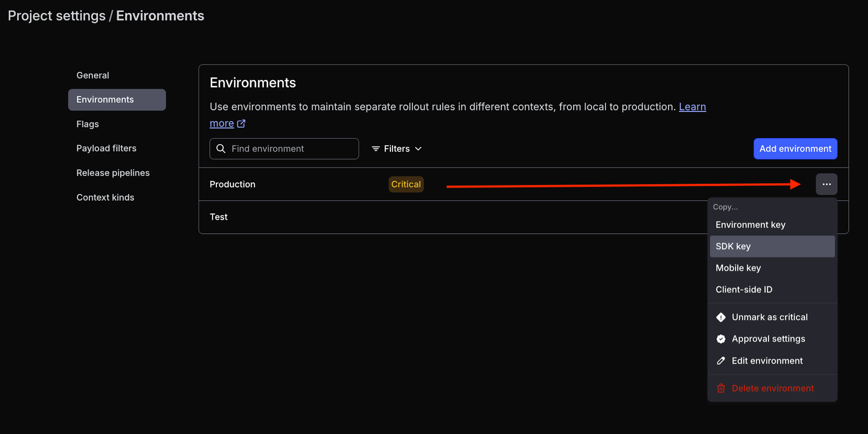This screenshot has height=434, width=868.
Task: Select Delete environment from the menu
Action: pyautogui.click(x=772, y=388)
